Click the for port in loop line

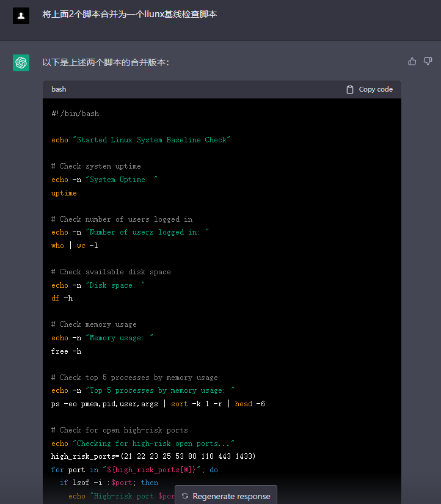pos(134,470)
